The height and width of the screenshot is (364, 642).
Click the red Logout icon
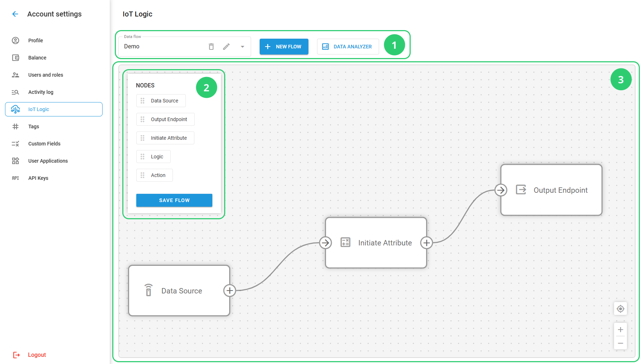pyautogui.click(x=16, y=355)
